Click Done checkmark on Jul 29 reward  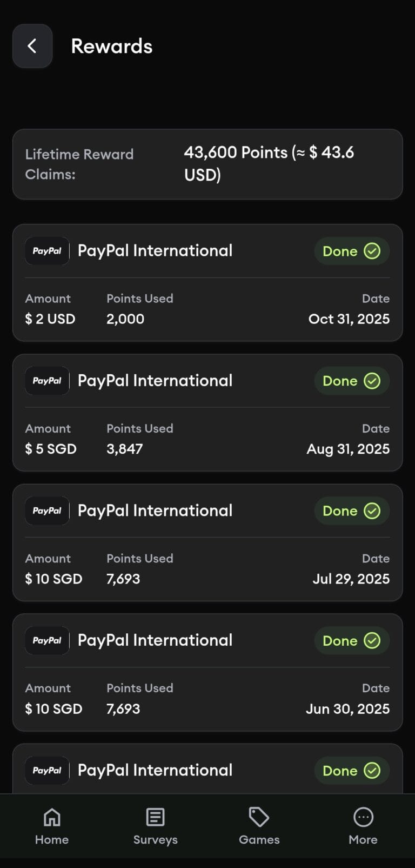372,511
